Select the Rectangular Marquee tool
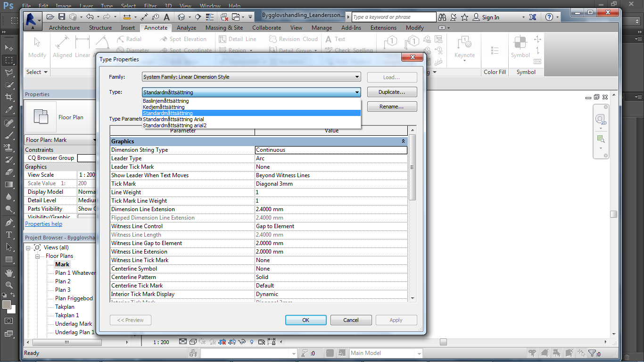 point(9,60)
